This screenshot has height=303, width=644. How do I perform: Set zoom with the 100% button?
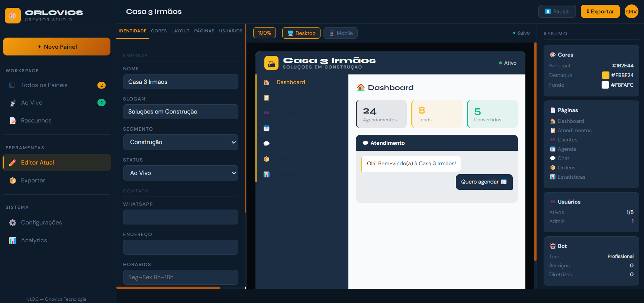click(264, 33)
